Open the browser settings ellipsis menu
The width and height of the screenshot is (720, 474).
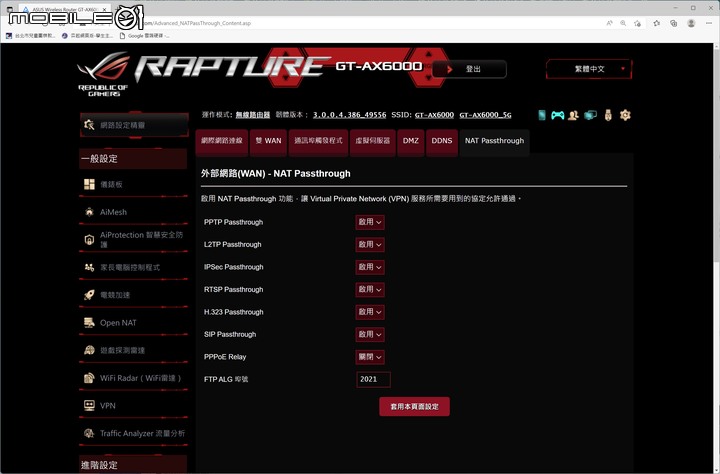pyautogui.click(x=709, y=23)
